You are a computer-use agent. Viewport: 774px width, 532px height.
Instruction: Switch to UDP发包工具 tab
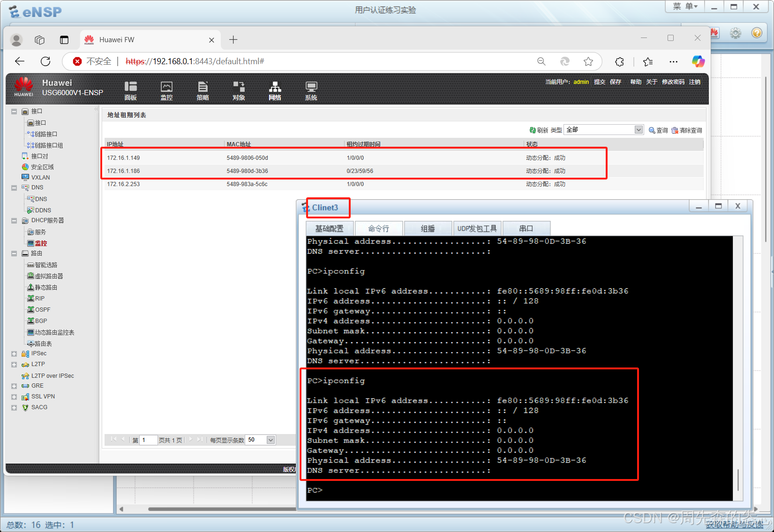click(477, 228)
